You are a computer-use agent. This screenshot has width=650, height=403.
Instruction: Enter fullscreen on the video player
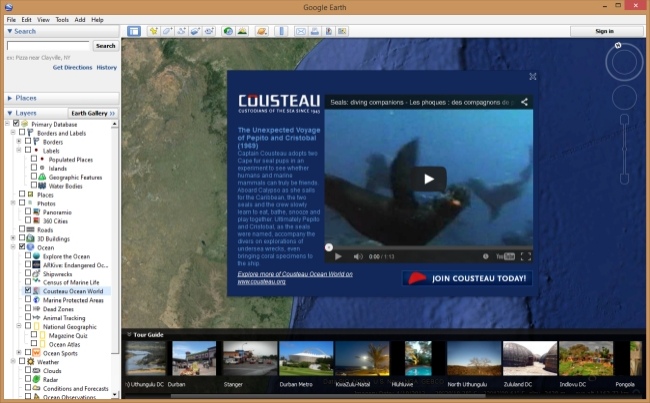tap(526, 256)
